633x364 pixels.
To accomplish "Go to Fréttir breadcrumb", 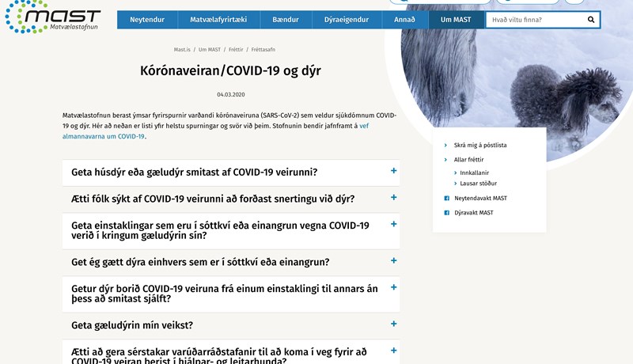I will (236, 50).
